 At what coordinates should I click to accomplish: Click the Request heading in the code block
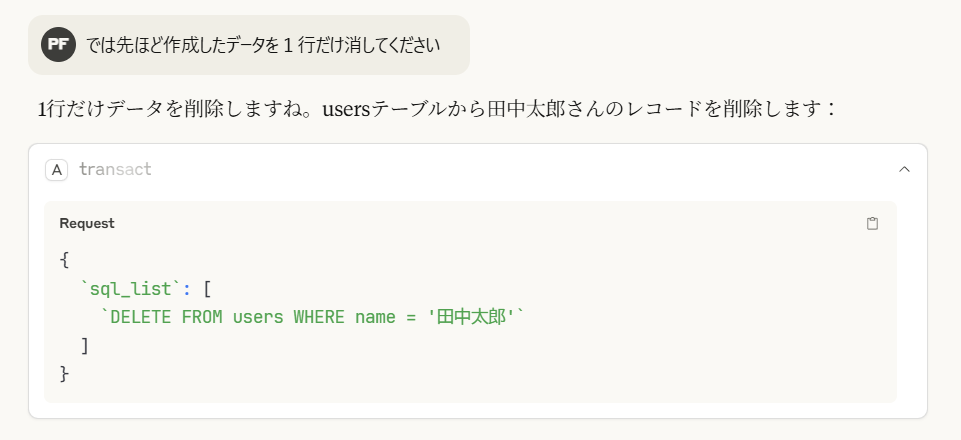(87, 224)
